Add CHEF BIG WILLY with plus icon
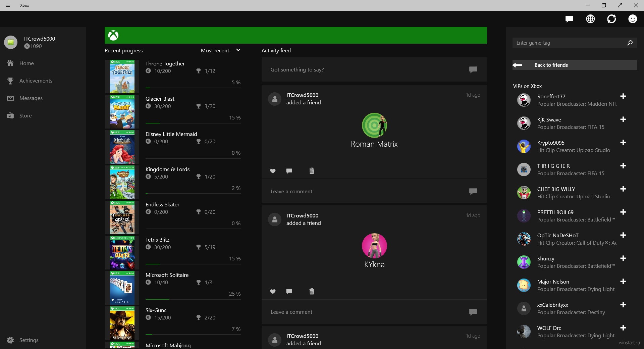 click(623, 189)
